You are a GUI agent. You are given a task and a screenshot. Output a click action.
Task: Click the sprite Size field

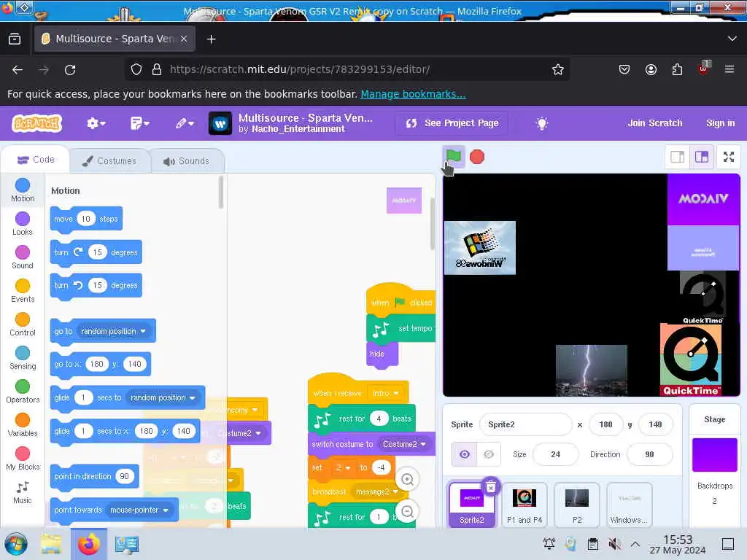click(x=555, y=454)
